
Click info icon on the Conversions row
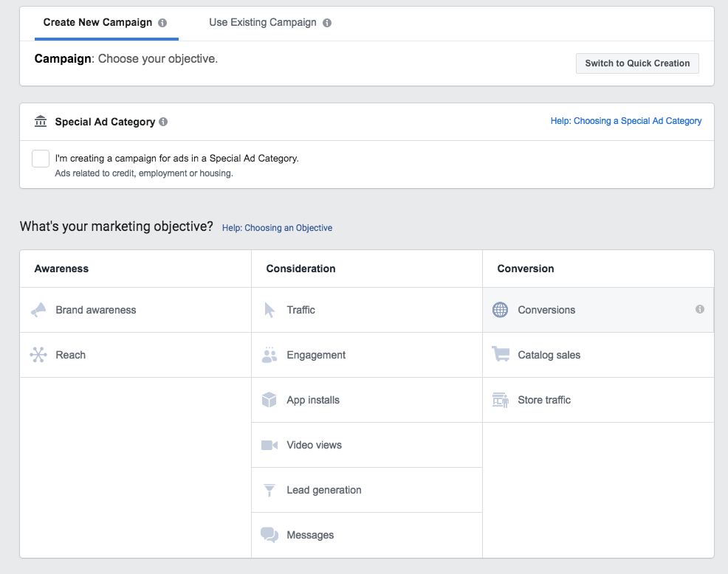(700, 310)
